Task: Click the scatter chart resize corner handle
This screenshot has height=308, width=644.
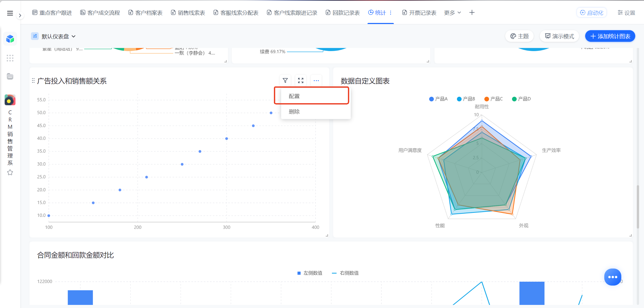Action: [327, 235]
